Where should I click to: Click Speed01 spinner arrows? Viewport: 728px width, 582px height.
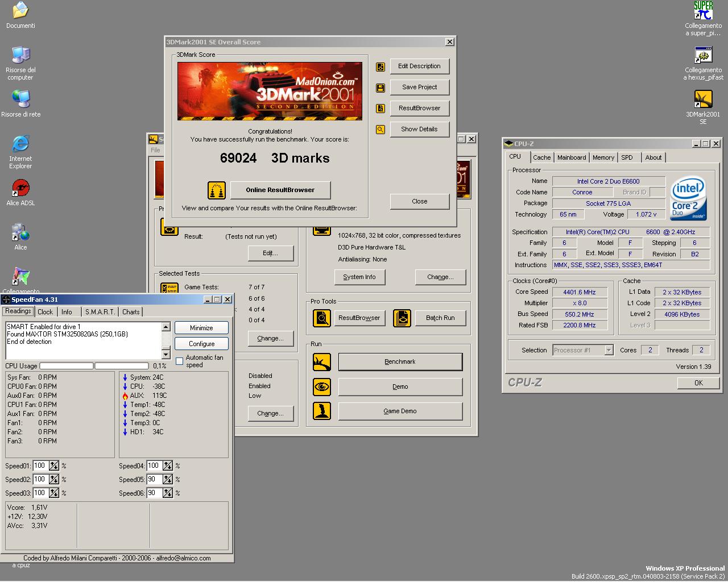pyautogui.click(x=54, y=465)
